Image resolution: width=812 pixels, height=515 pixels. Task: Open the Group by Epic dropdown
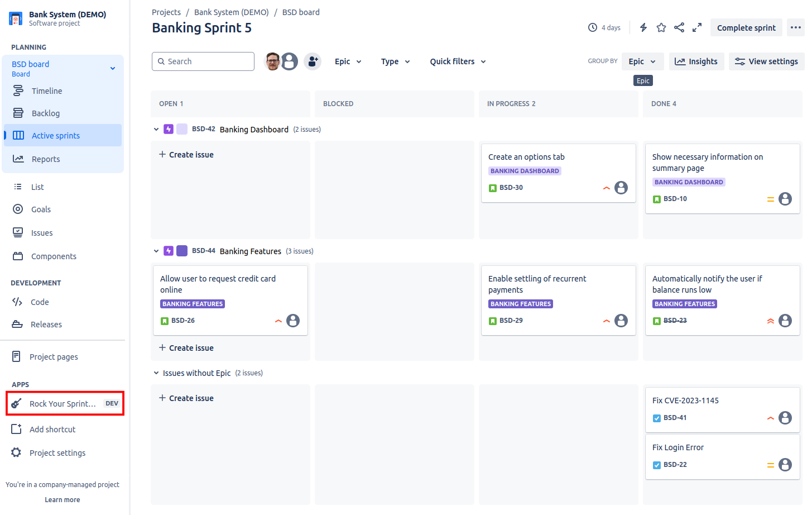click(642, 61)
